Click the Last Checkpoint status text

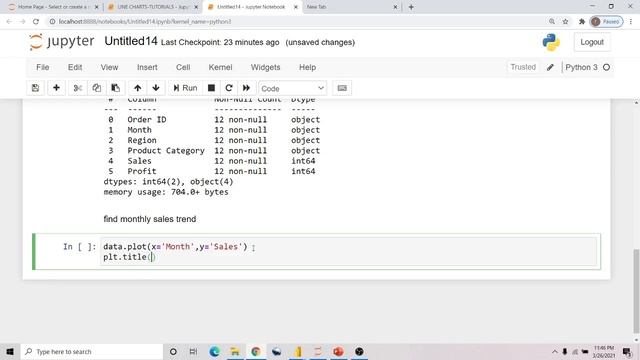(220, 42)
